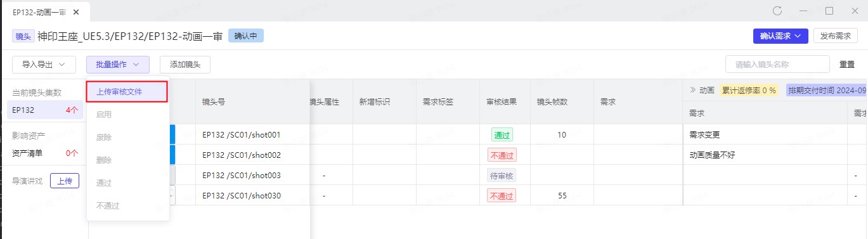Click the 添加镜头 button

point(185,65)
